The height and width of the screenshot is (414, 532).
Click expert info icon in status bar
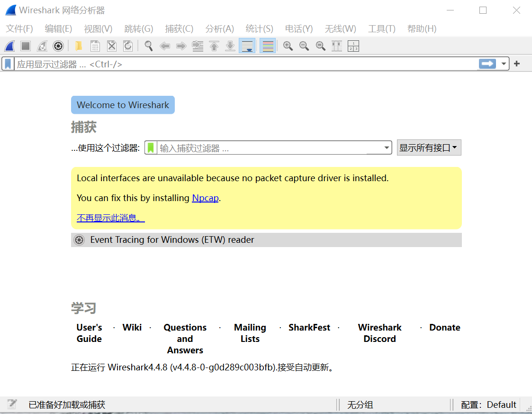pyautogui.click(x=12, y=404)
